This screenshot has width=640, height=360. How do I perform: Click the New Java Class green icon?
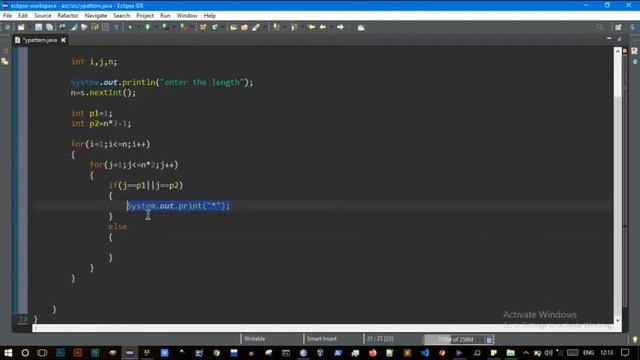point(214,27)
